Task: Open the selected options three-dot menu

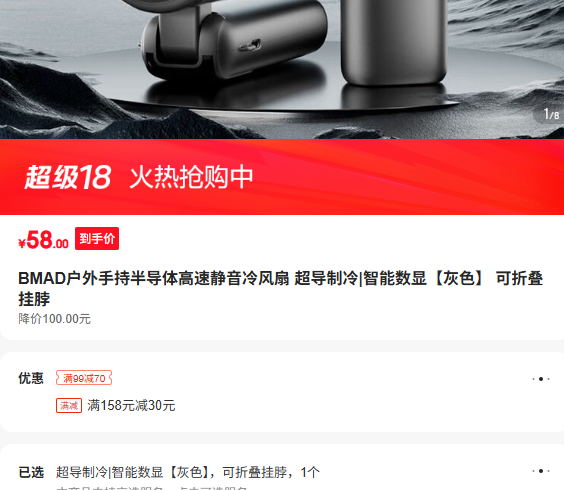Action: pos(541,471)
